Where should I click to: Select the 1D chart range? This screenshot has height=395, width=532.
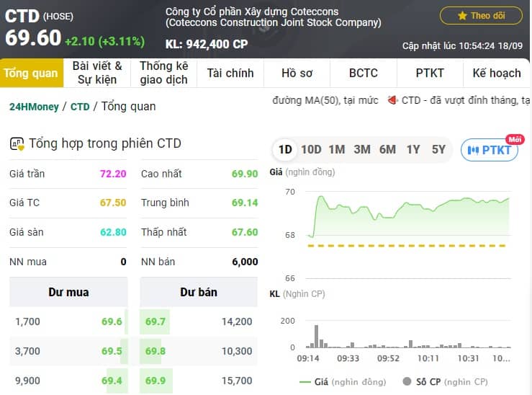pyautogui.click(x=285, y=149)
